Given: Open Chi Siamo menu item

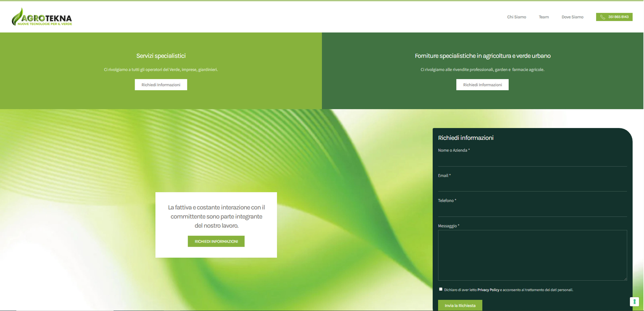Looking at the screenshot, I should pyautogui.click(x=517, y=17).
